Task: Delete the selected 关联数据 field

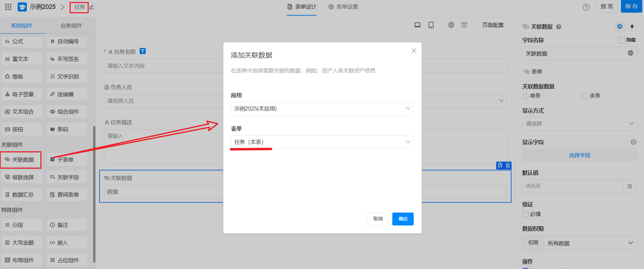Action: point(508,165)
